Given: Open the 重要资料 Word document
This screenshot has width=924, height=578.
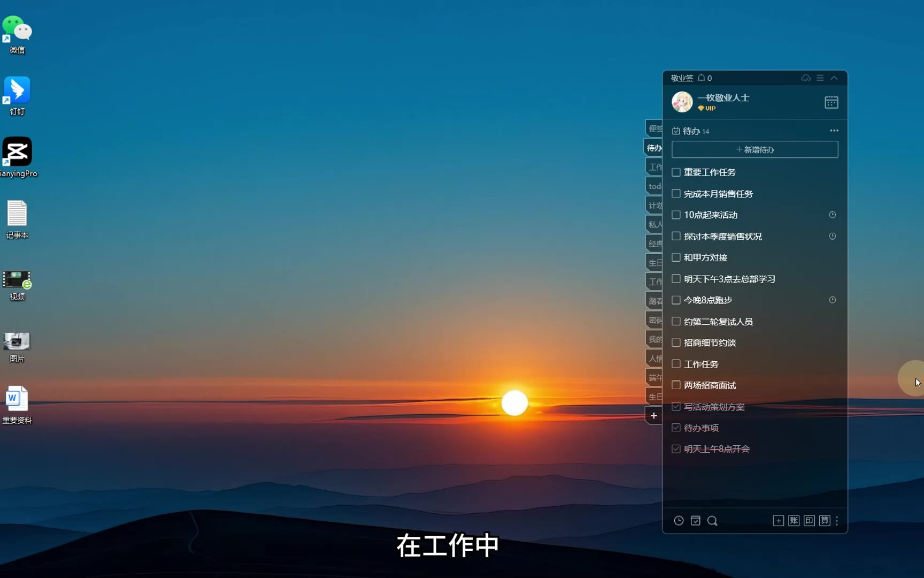Looking at the screenshot, I should point(17,405).
